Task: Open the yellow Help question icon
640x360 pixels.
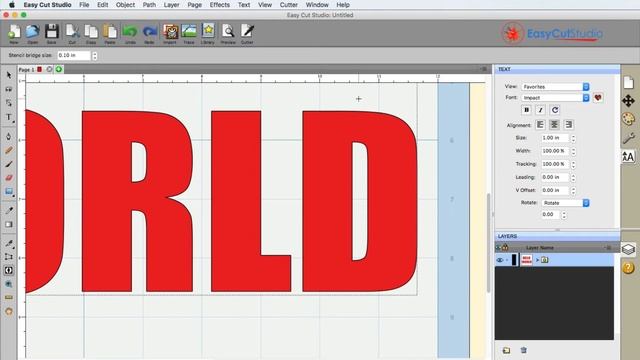Action: [x=629, y=267]
